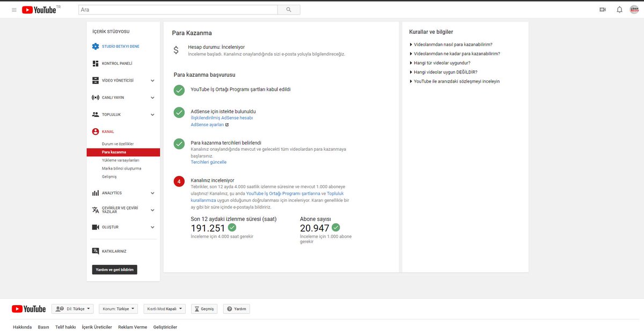Viewport: 644px width, 331px height.
Task: Go to YouTube home via top logo
Action: tap(39, 10)
